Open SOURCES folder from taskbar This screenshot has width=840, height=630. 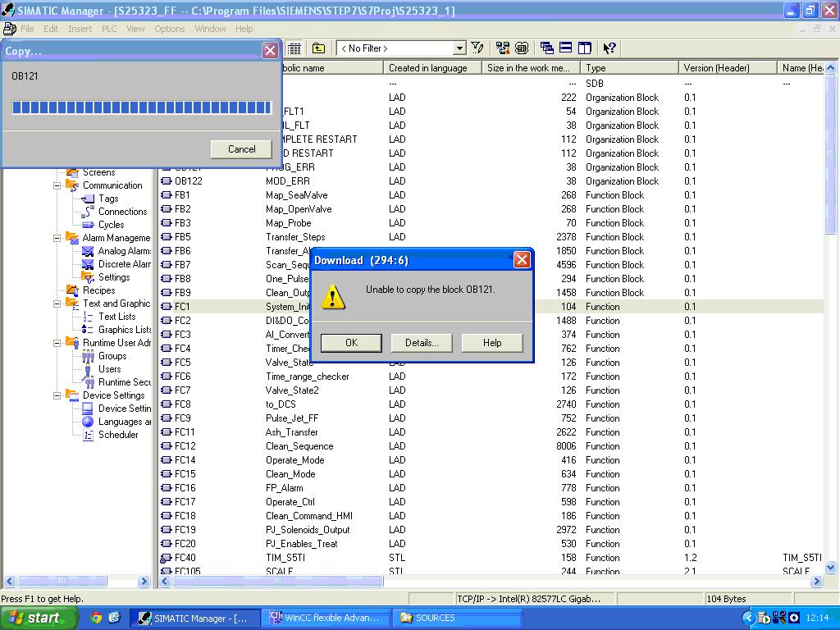click(456, 618)
